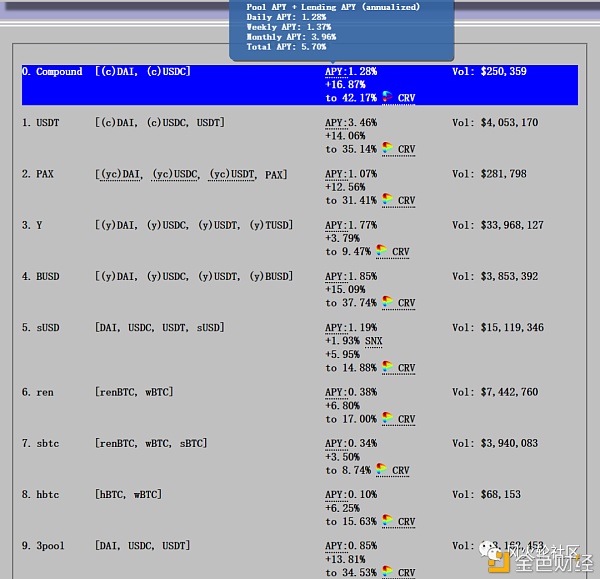Screen dimensions: 600x579
Task: Click the [renBTC, wBTC, sBTC] token list
Action: (151, 444)
